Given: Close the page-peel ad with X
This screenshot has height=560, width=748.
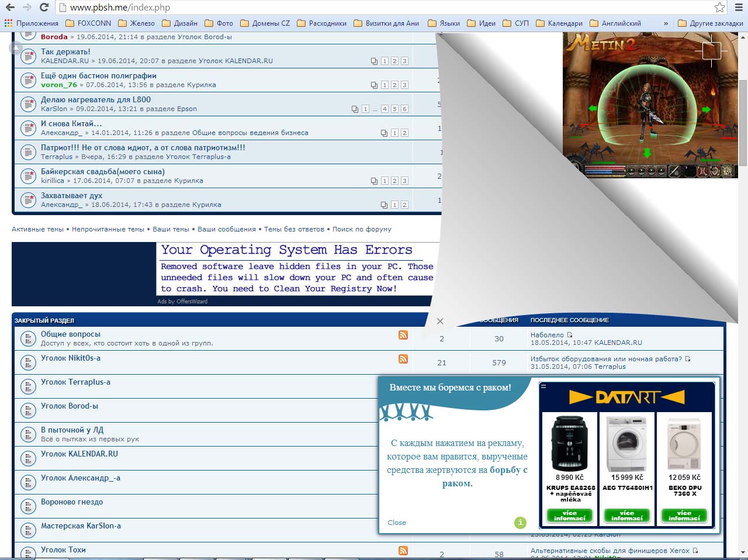Looking at the screenshot, I should click(x=440, y=321).
